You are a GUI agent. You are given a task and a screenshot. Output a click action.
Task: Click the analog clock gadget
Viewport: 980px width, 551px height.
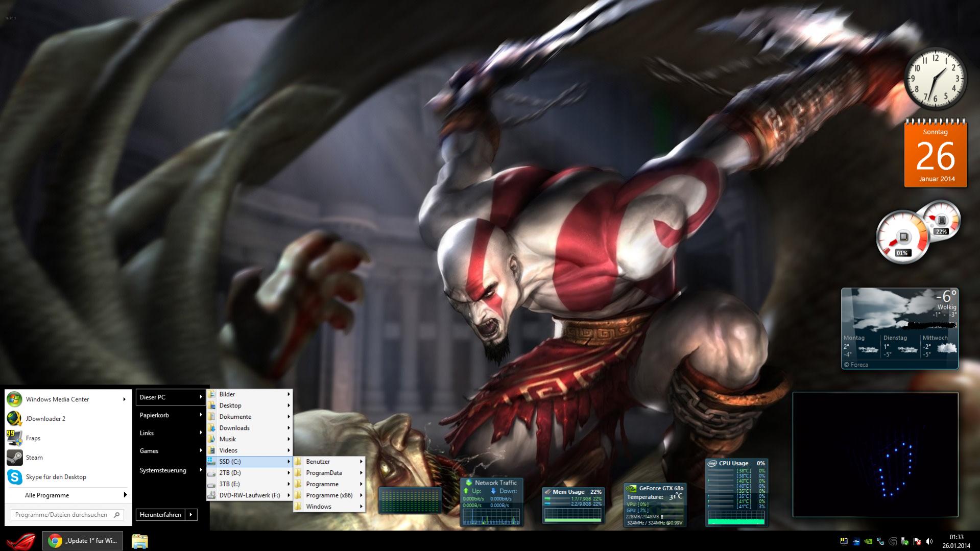click(x=936, y=79)
